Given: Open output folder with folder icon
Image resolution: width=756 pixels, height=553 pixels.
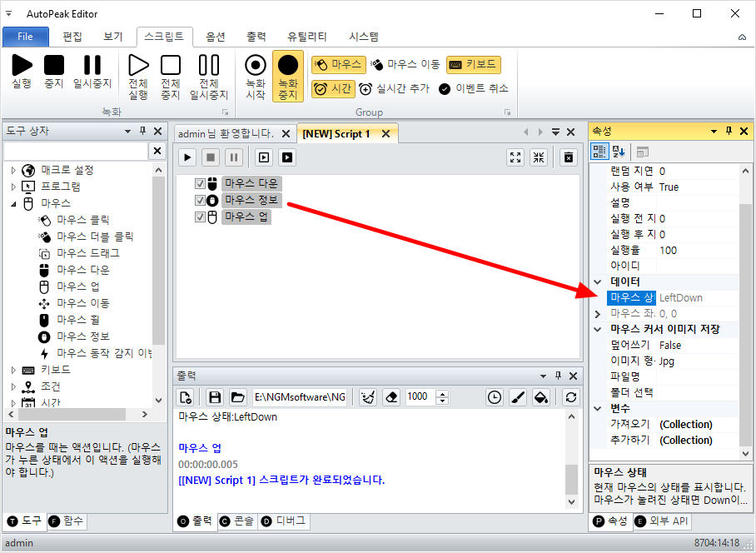Looking at the screenshot, I should coord(237,397).
